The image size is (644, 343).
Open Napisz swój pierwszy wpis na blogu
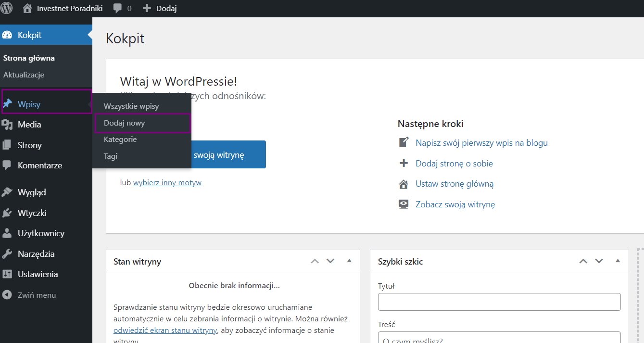481,143
